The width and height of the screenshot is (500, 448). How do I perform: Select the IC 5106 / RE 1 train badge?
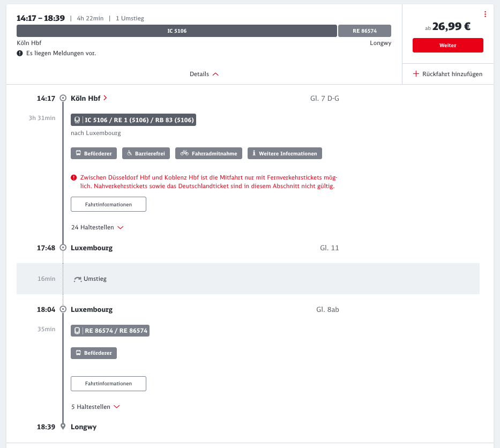(133, 120)
